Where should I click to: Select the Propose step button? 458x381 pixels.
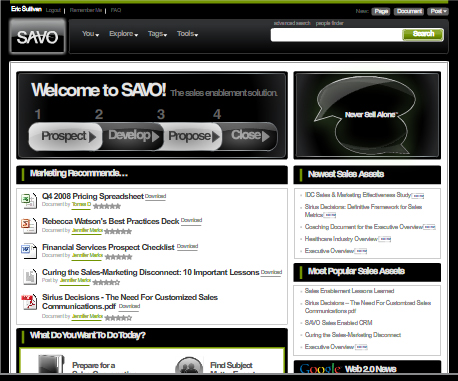[193, 136]
